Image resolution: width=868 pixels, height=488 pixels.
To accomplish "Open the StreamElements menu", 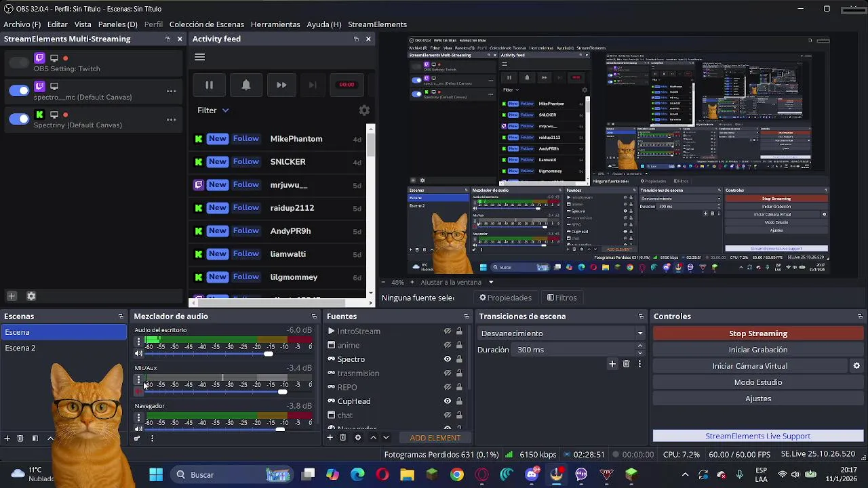I will coord(377,24).
